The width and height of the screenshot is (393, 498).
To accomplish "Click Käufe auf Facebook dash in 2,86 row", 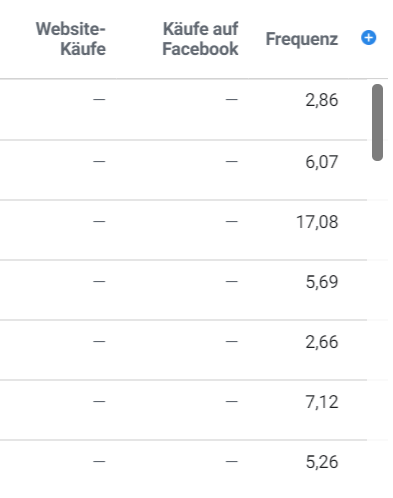I will click(x=232, y=99).
